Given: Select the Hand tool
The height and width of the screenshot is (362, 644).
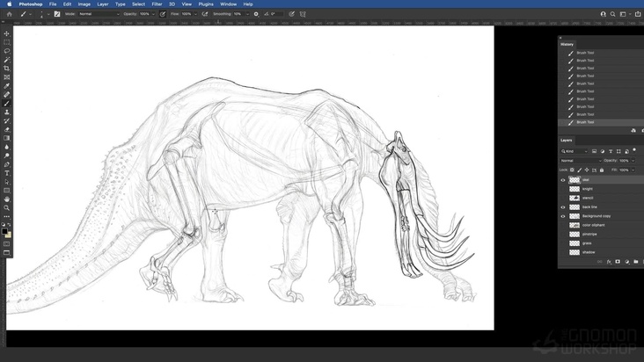Looking at the screenshot, I should click(6, 199).
